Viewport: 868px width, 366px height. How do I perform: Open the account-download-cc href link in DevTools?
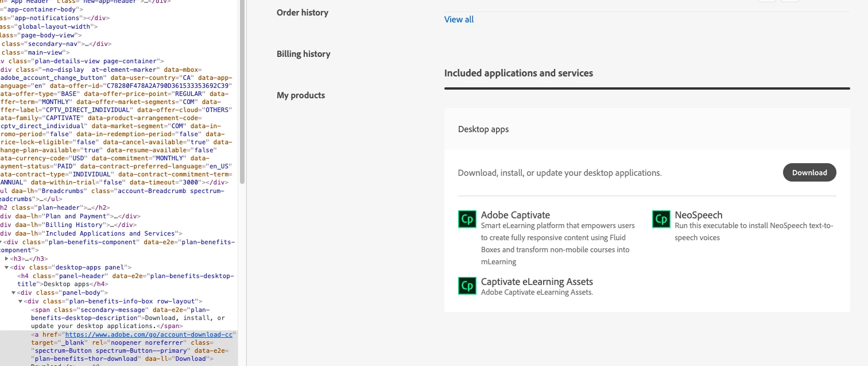pyautogui.click(x=149, y=334)
